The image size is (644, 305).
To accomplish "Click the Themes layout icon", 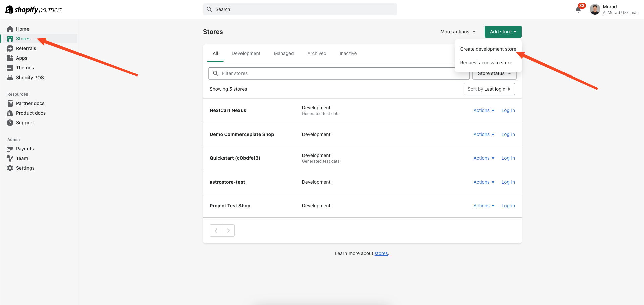I will 10,68.
